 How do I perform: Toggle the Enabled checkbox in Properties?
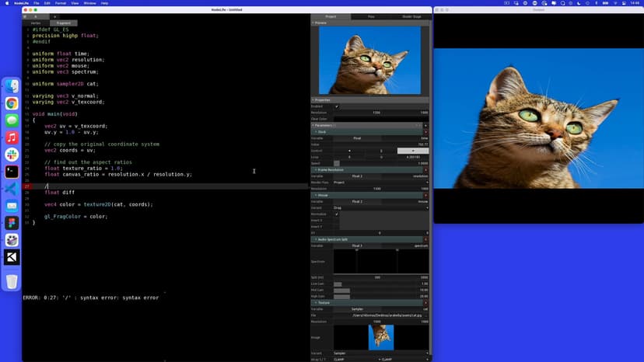337,106
